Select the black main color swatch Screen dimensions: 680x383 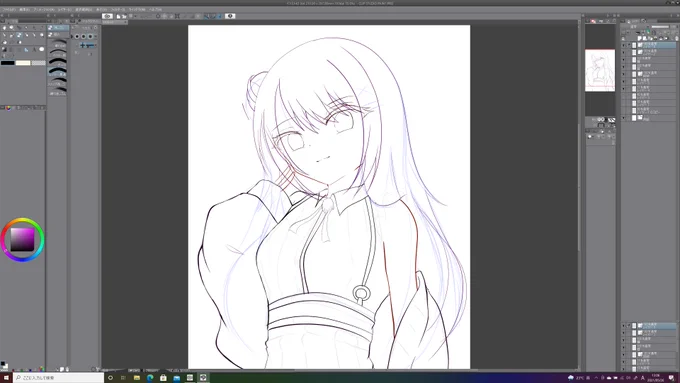[8, 63]
